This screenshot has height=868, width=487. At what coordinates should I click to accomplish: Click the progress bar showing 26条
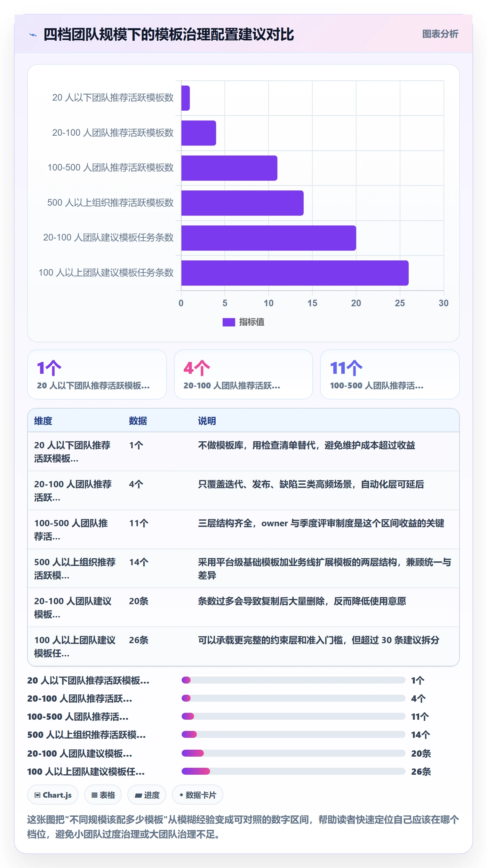[293, 771]
